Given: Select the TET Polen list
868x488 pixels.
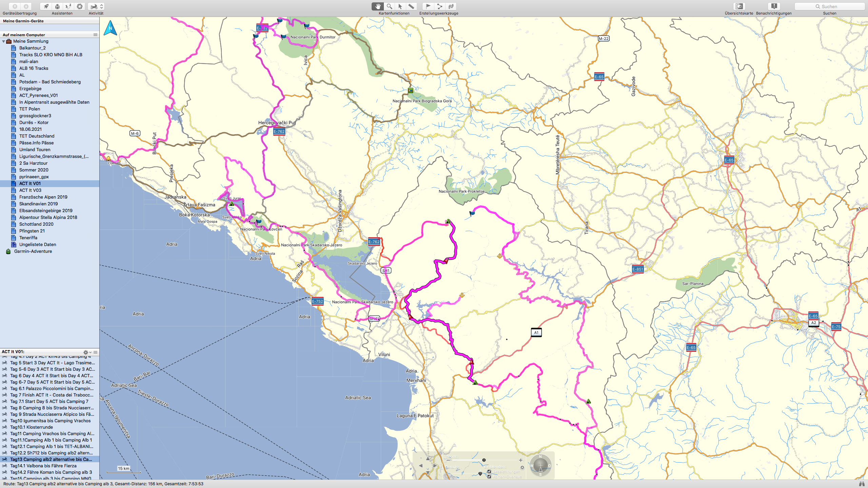Looking at the screenshot, I should (x=50, y=109).
